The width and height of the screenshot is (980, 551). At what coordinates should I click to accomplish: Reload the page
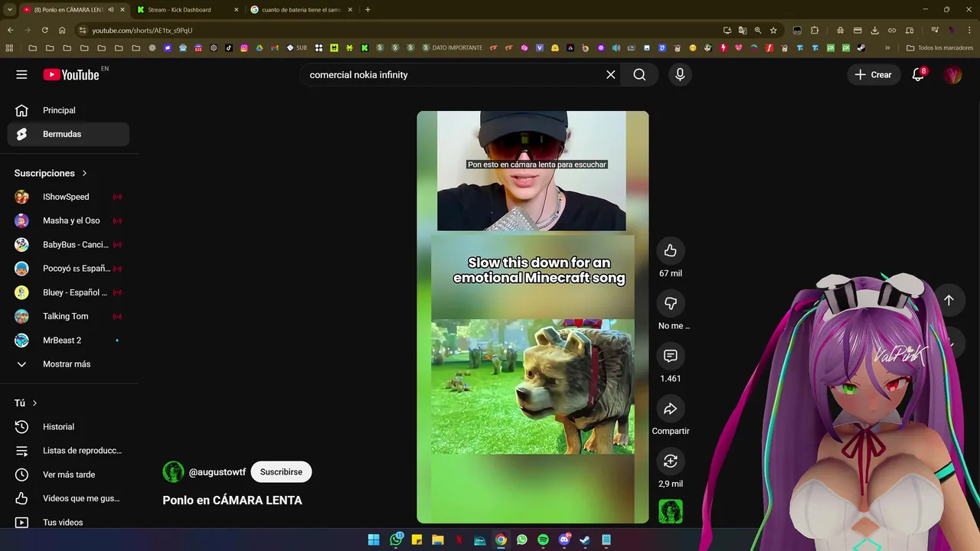(x=44, y=30)
